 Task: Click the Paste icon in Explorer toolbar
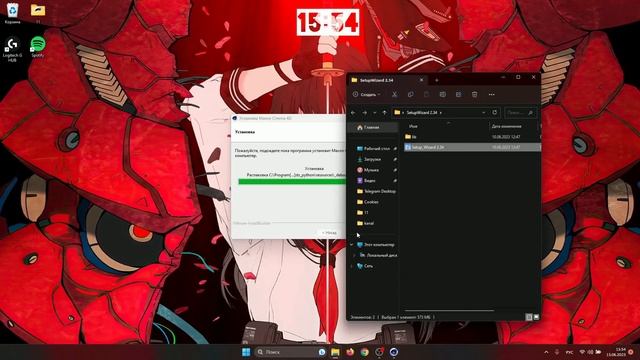pyautogui.click(x=427, y=94)
